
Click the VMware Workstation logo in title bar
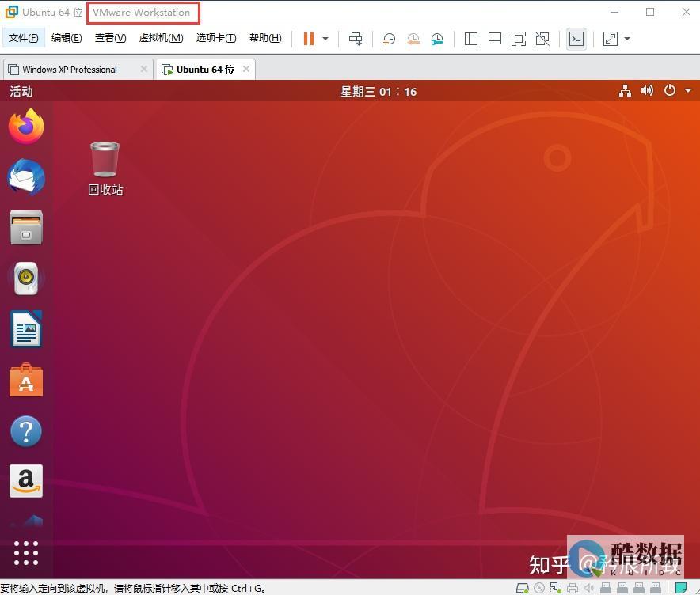point(12,12)
